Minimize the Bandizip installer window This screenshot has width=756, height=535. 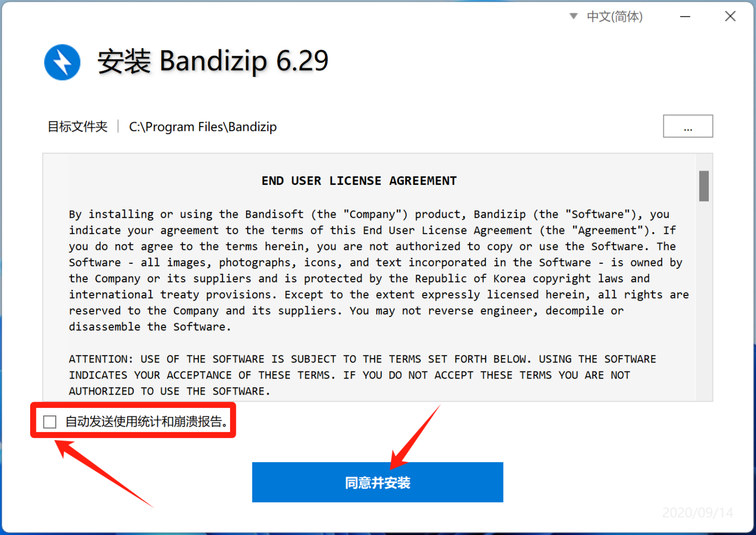pos(685,17)
